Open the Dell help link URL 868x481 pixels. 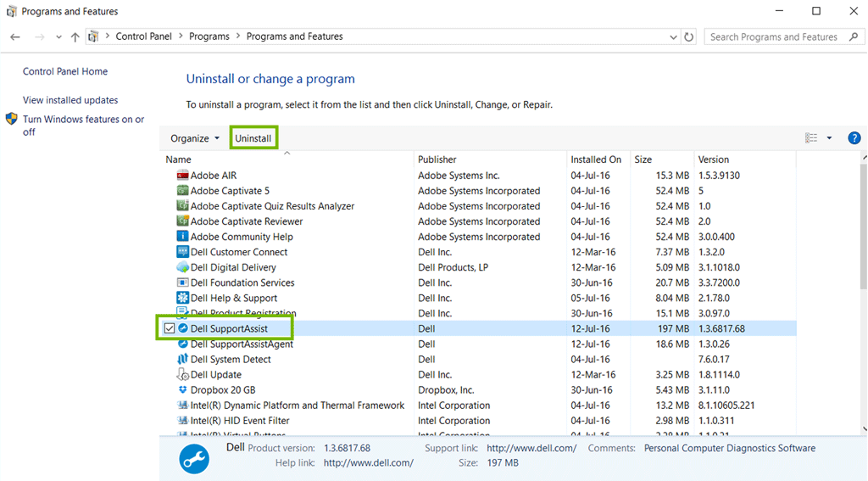368,462
